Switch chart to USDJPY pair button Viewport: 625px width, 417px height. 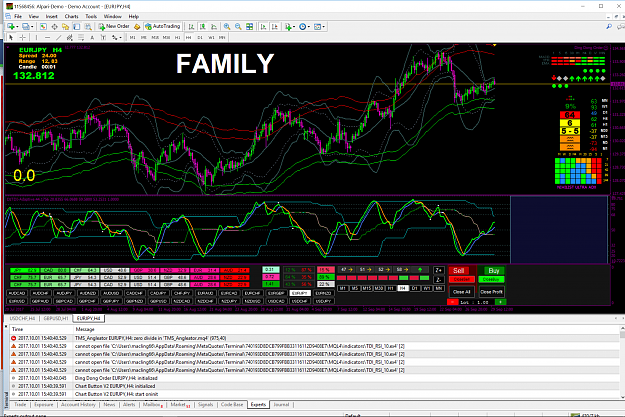(323, 301)
